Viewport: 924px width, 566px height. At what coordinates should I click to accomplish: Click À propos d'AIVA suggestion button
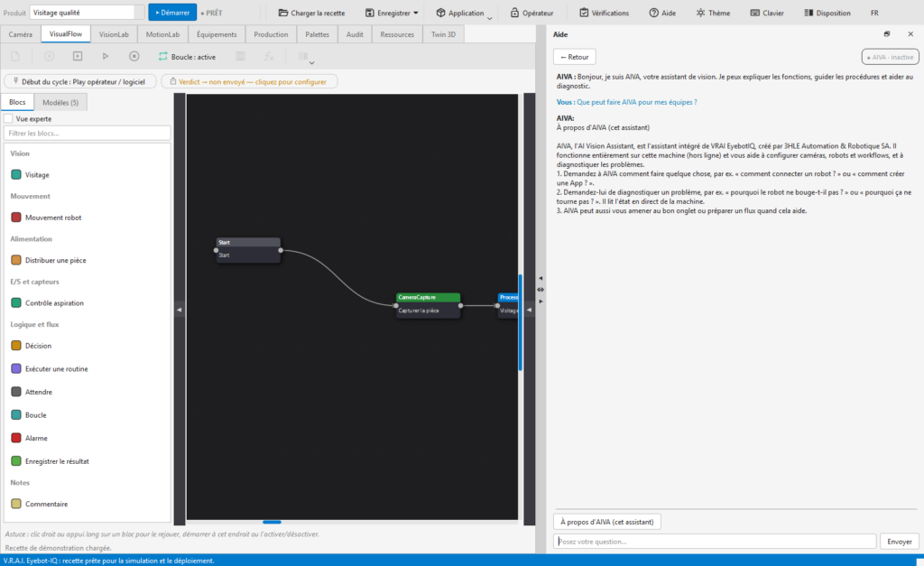(607, 522)
